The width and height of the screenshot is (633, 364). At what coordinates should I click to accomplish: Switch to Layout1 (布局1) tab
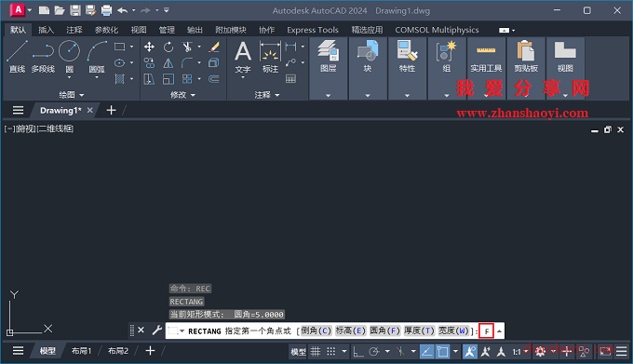tap(81, 351)
